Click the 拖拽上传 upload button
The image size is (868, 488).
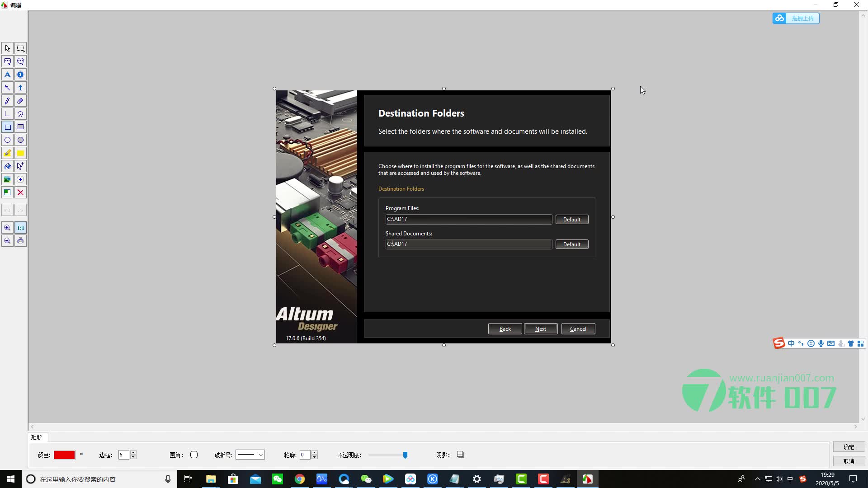coord(803,18)
